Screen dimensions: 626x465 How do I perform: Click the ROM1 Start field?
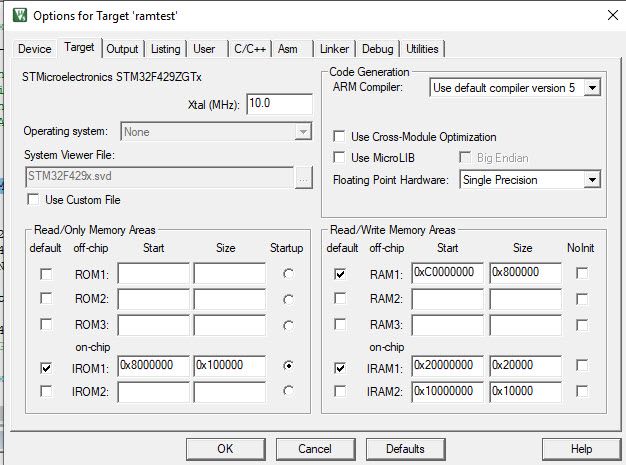pos(154,274)
